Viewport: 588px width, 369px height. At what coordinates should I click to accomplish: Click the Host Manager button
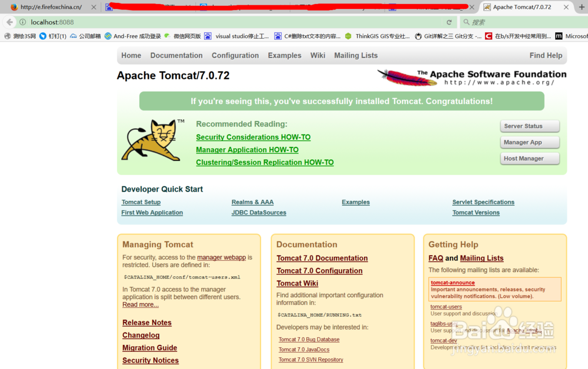point(530,159)
